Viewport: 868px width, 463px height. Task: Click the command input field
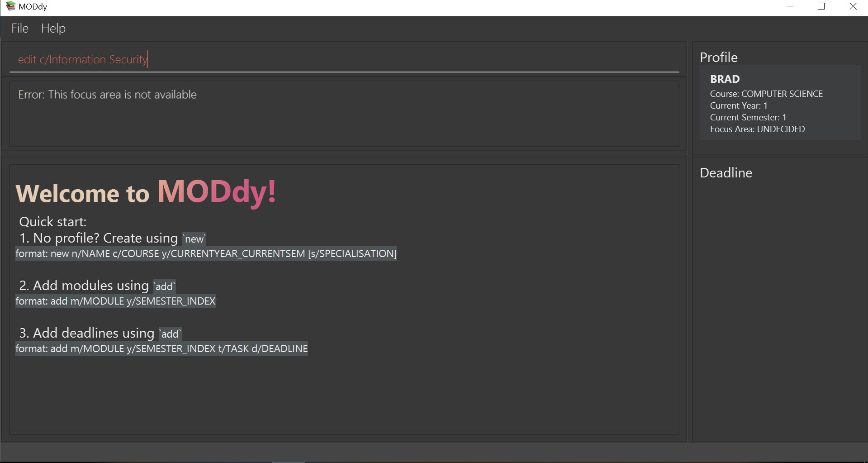click(x=344, y=59)
